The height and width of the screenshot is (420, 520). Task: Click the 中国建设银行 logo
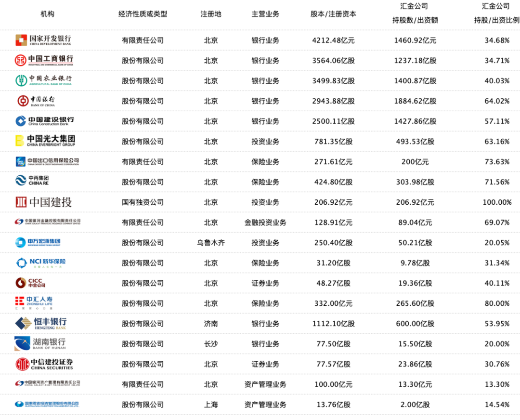coord(45,121)
